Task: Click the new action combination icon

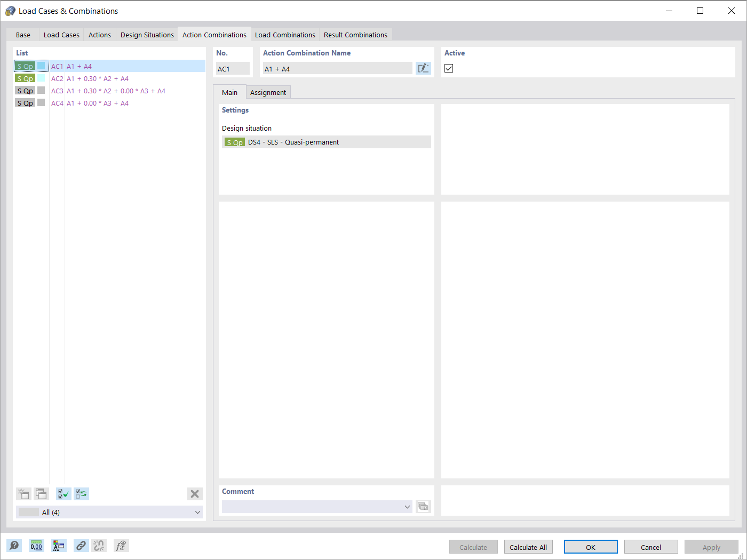Action: (23, 494)
